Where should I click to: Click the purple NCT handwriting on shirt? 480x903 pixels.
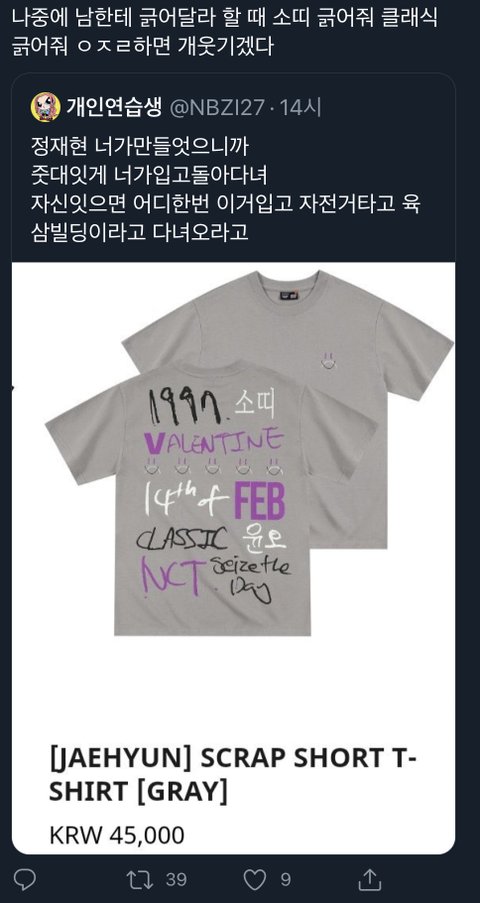(172, 572)
